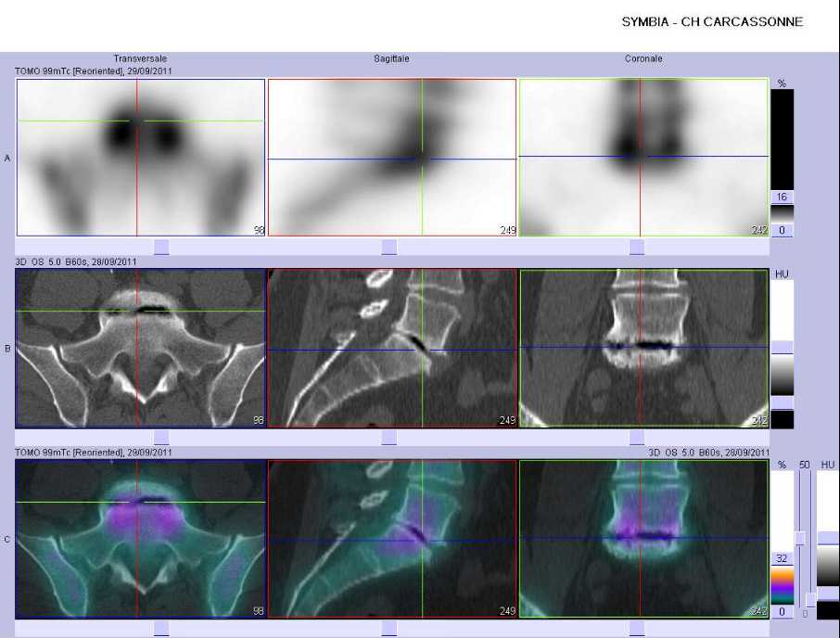Select the row B coronal CT viewport
Viewport: 840px width, 638px height.
[643, 348]
